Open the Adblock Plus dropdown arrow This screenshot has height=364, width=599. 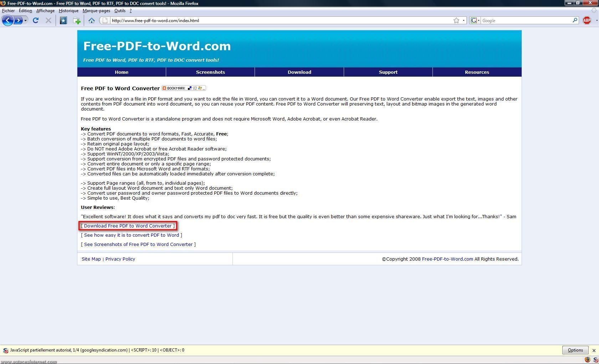click(597, 21)
